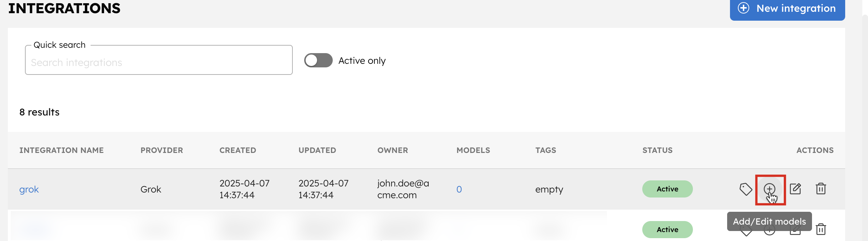The height and width of the screenshot is (241, 868).
Task: Click the 'empty' tags cell for grok
Action: coord(549,189)
